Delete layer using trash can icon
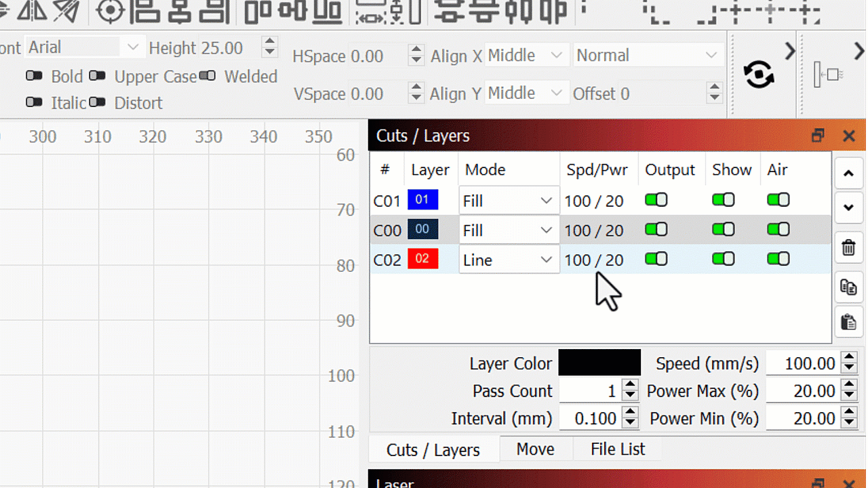868x488 pixels. [848, 247]
